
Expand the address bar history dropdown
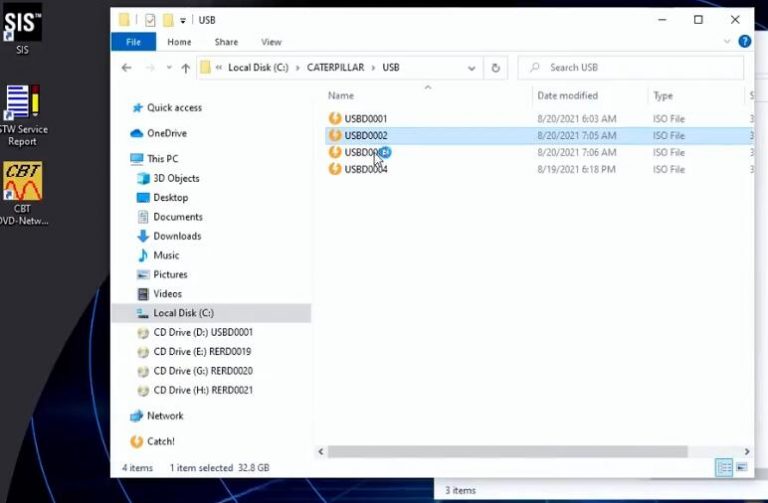[x=473, y=68]
